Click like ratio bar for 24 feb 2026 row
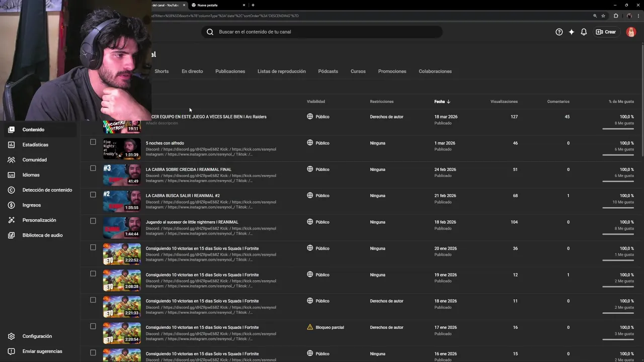Screen dimensions: 644x362 coord(618,181)
